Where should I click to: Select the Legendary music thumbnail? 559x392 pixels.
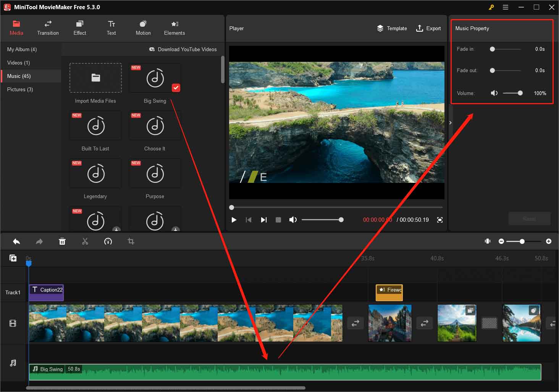[95, 174]
